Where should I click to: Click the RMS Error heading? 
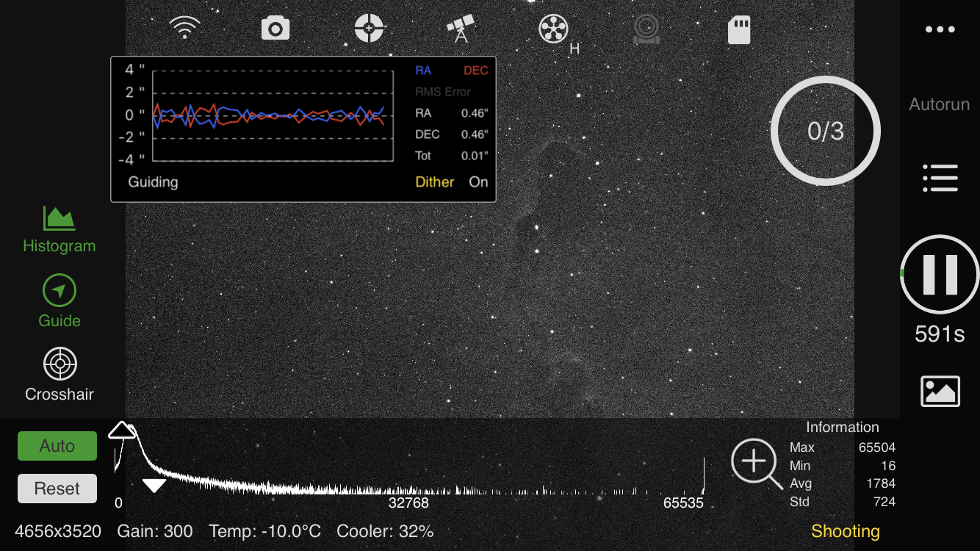[443, 92]
